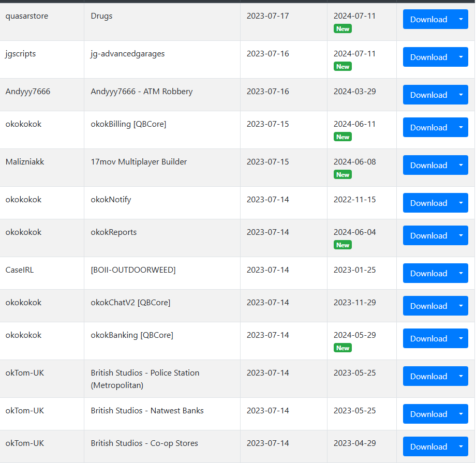This screenshot has width=476, height=463.
Task: Click the New badge in okokReports row
Action: pos(343,245)
